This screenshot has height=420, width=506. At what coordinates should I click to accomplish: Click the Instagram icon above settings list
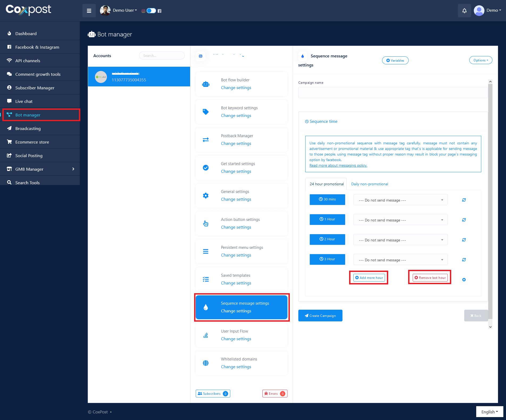pos(200,56)
